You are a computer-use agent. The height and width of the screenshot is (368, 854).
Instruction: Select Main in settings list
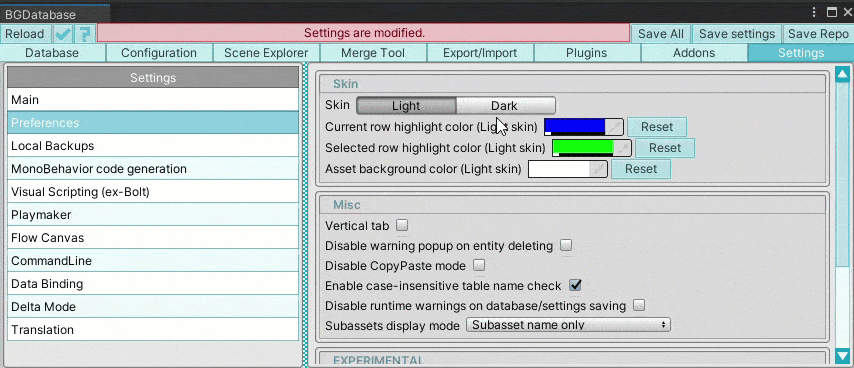(153, 100)
